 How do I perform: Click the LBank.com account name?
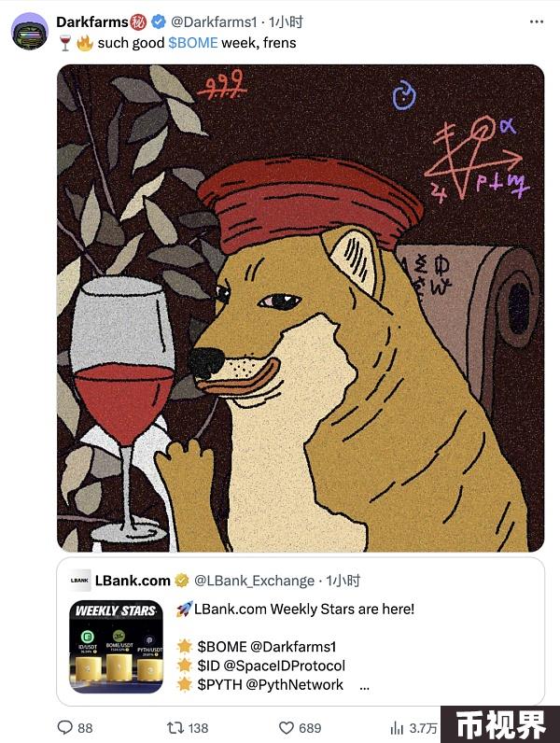click(133, 581)
